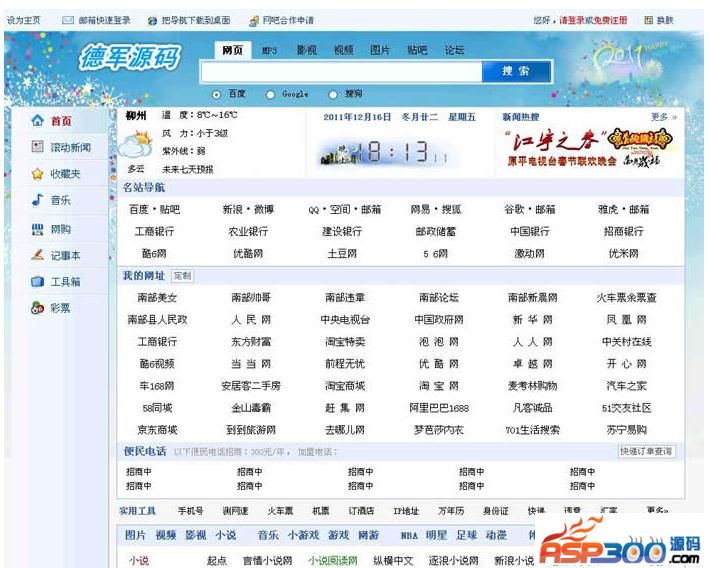Switch to the 视频 search tab
Screen dimensions: 710x568
point(343,50)
